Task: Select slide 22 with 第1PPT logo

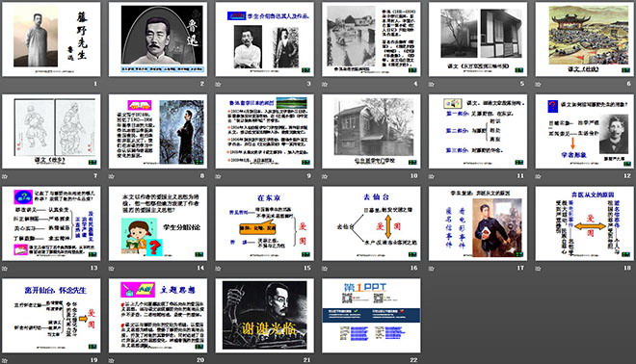Action: click(371, 315)
